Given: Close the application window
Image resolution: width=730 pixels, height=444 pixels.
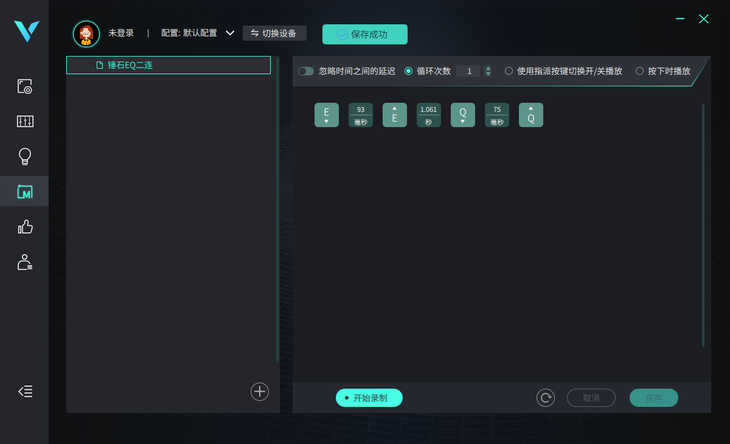Looking at the screenshot, I should 703,19.
